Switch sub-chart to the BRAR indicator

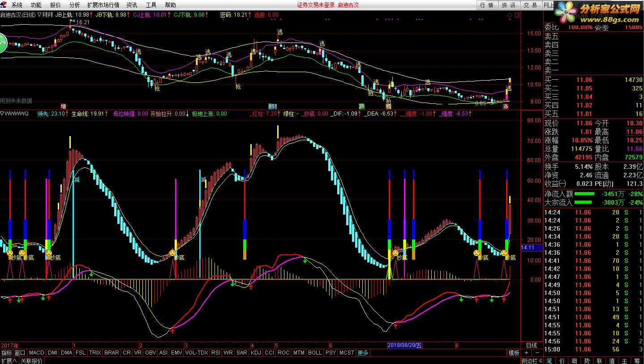click(112, 353)
